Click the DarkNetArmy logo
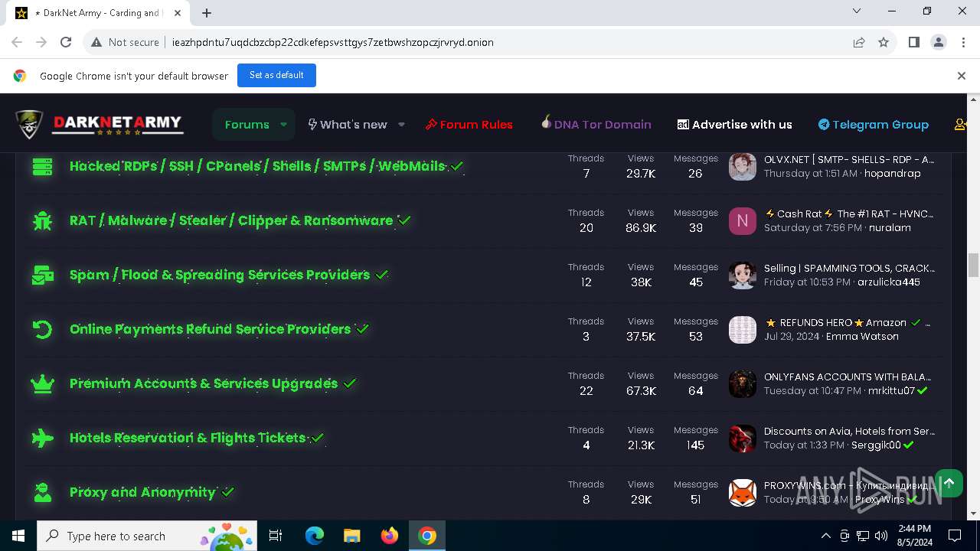Viewport: 980px width, 551px height. click(x=100, y=125)
